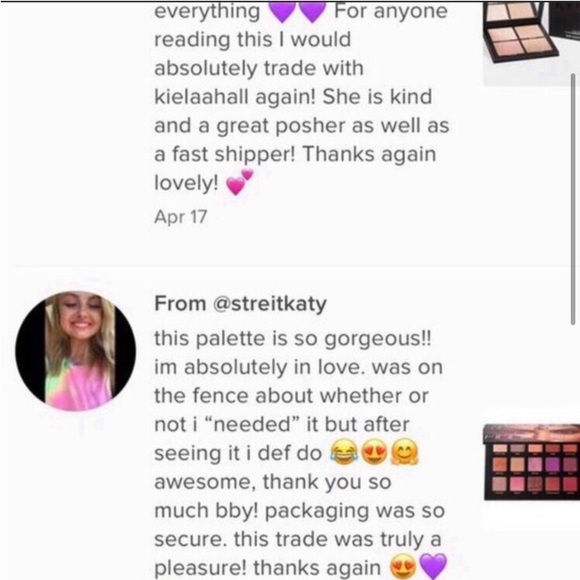Click the vertical scrollbar on right edge
This screenshot has width=580, height=580.
(x=573, y=200)
